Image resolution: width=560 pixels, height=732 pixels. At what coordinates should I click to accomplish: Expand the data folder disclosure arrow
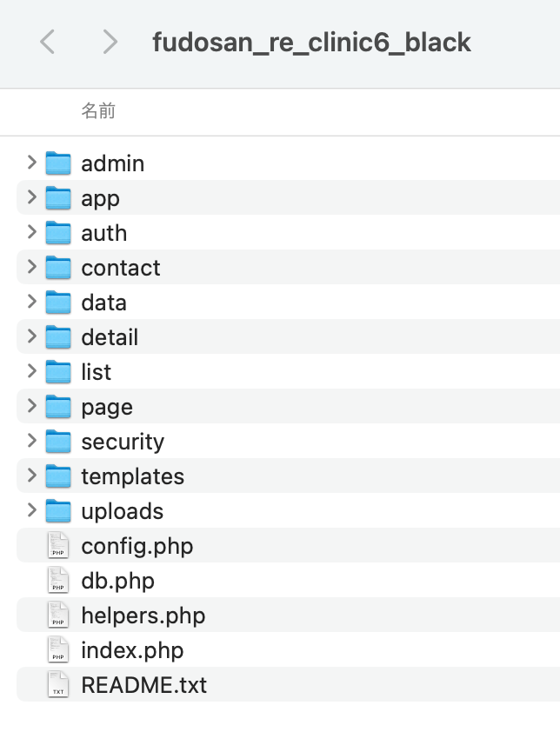click(31, 302)
